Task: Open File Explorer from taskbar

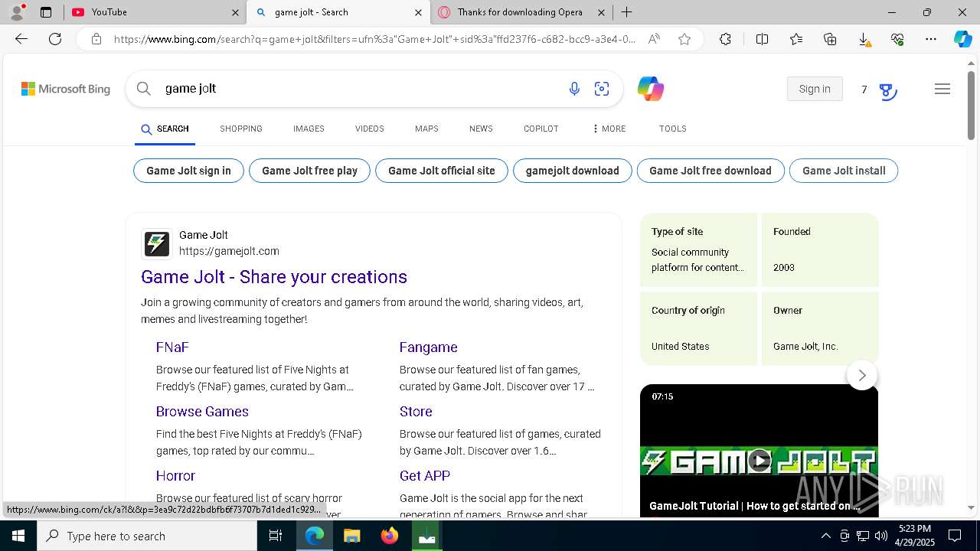Action: click(351, 536)
